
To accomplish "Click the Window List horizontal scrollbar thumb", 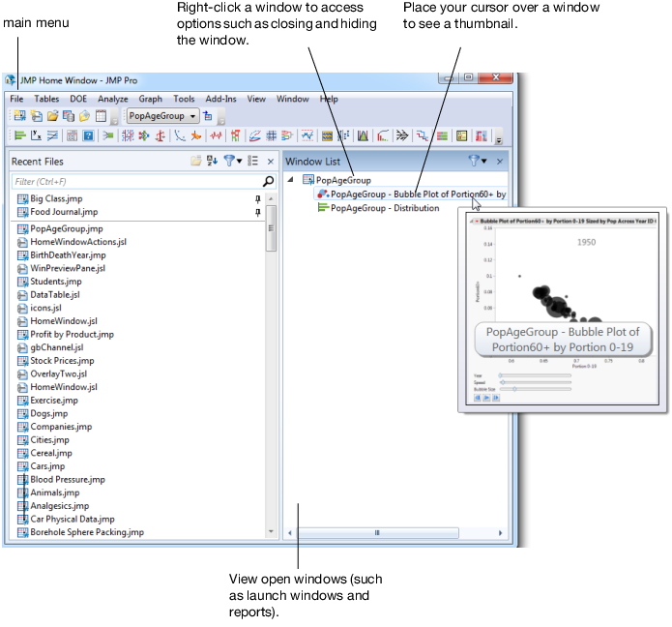I will pyautogui.click(x=377, y=532).
